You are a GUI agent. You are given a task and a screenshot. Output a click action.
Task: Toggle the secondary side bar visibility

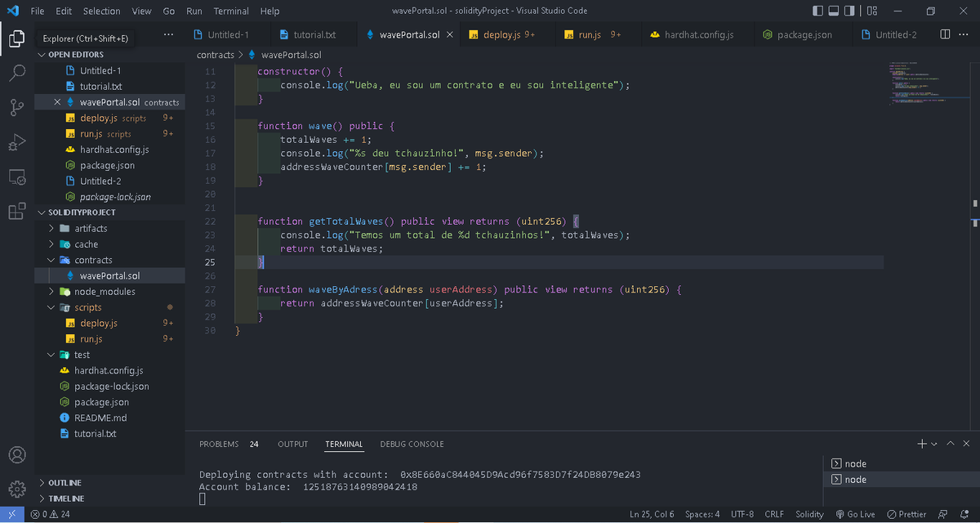849,11
